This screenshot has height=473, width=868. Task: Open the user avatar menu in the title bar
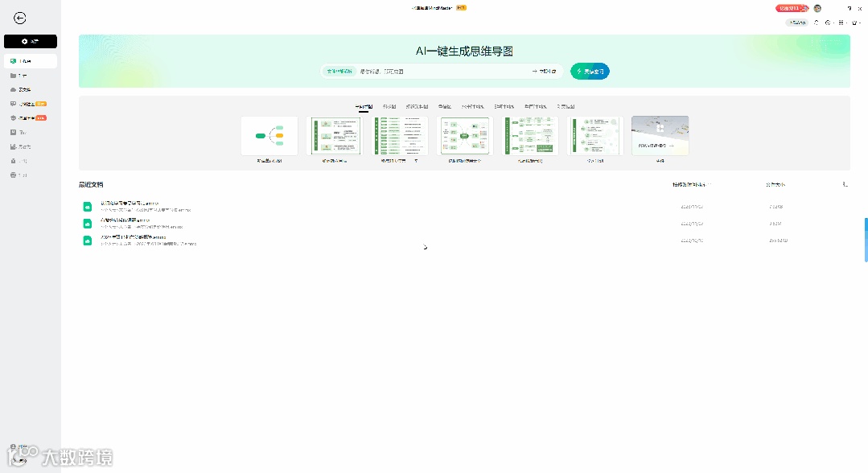tap(817, 8)
